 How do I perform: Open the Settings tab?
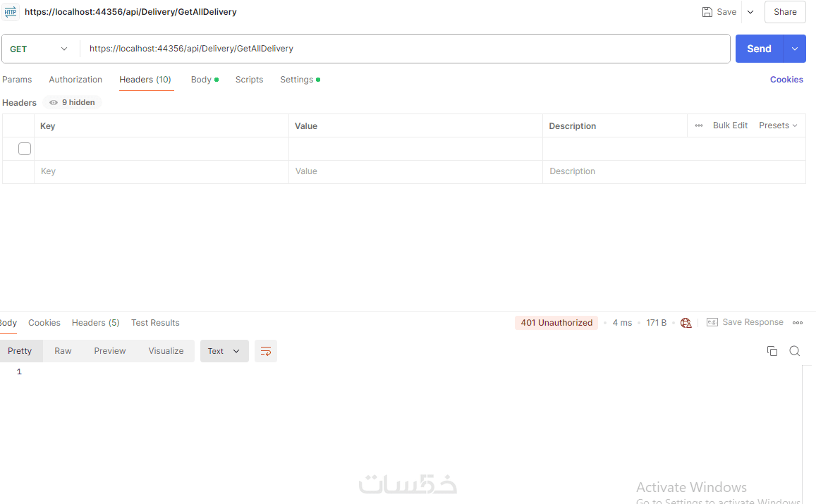300,80
